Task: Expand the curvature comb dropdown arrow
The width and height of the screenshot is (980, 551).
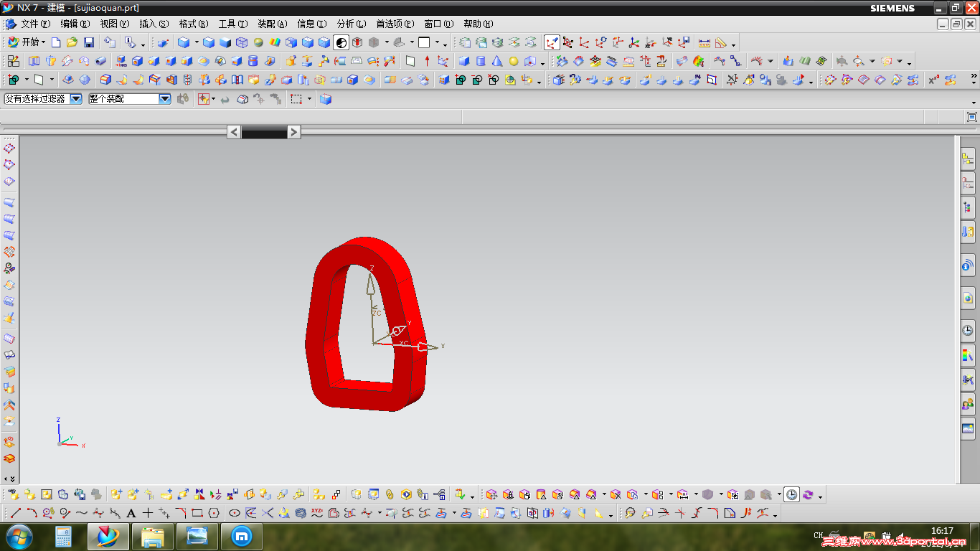Action: (771, 62)
